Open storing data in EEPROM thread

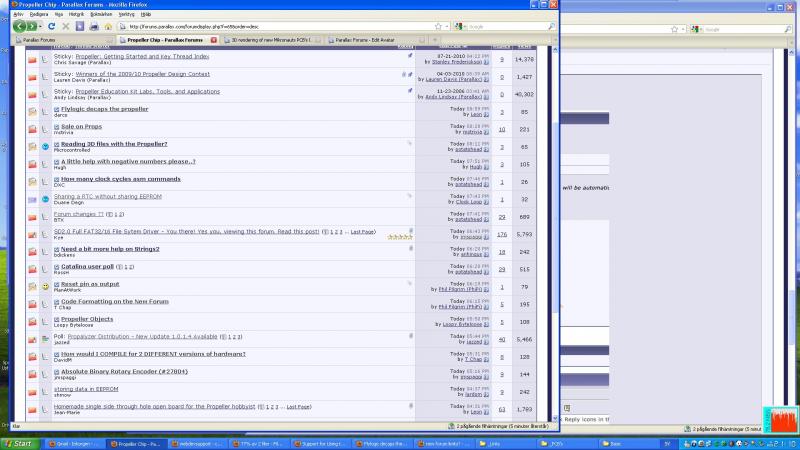(86, 389)
